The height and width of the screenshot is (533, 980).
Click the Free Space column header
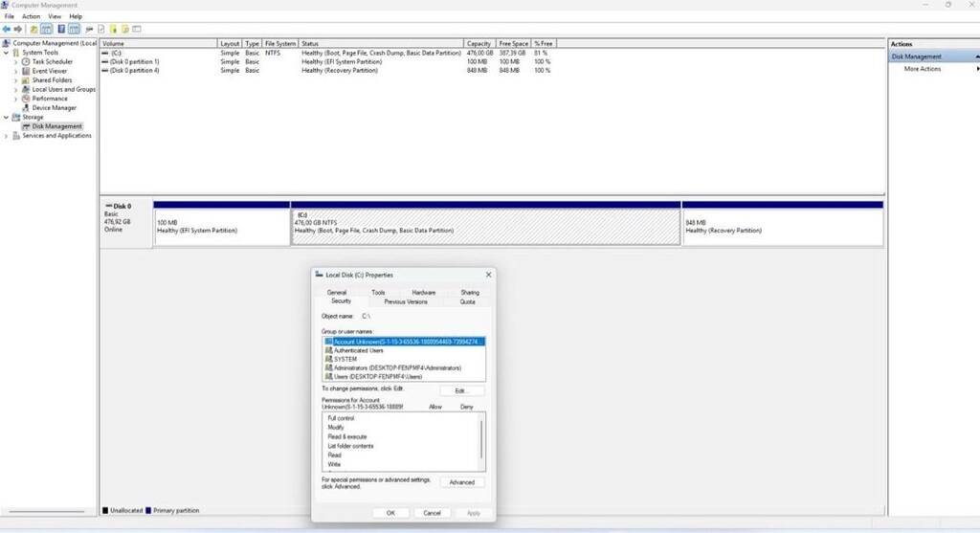point(513,44)
